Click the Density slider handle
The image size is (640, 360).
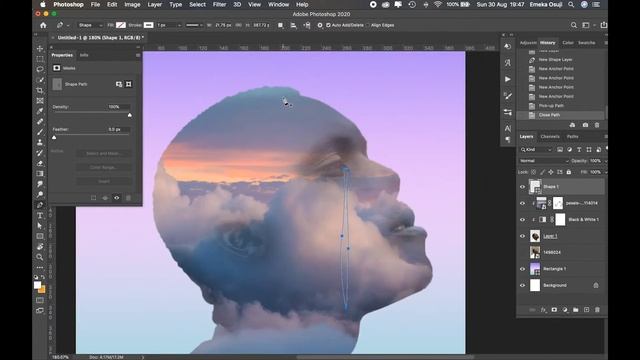coord(130,115)
